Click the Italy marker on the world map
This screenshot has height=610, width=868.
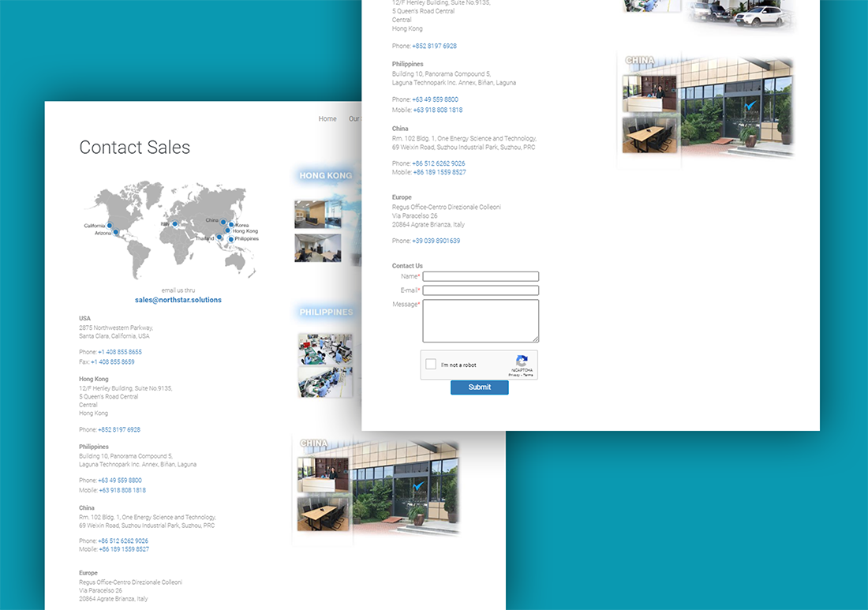pyautogui.click(x=174, y=223)
